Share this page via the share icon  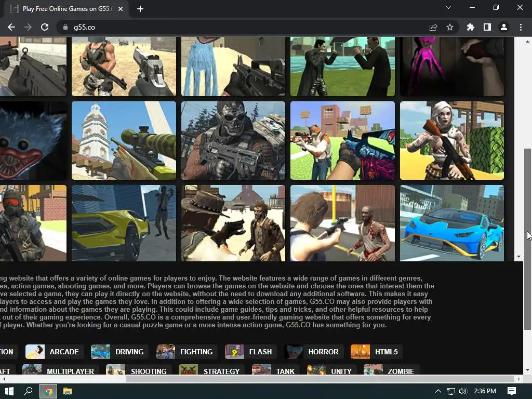pos(433,27)
